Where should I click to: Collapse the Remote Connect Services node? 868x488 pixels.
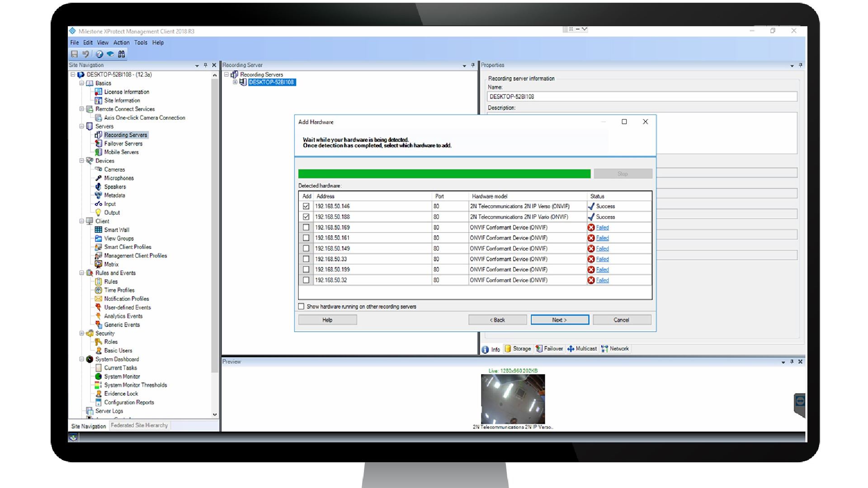(82, 109)
